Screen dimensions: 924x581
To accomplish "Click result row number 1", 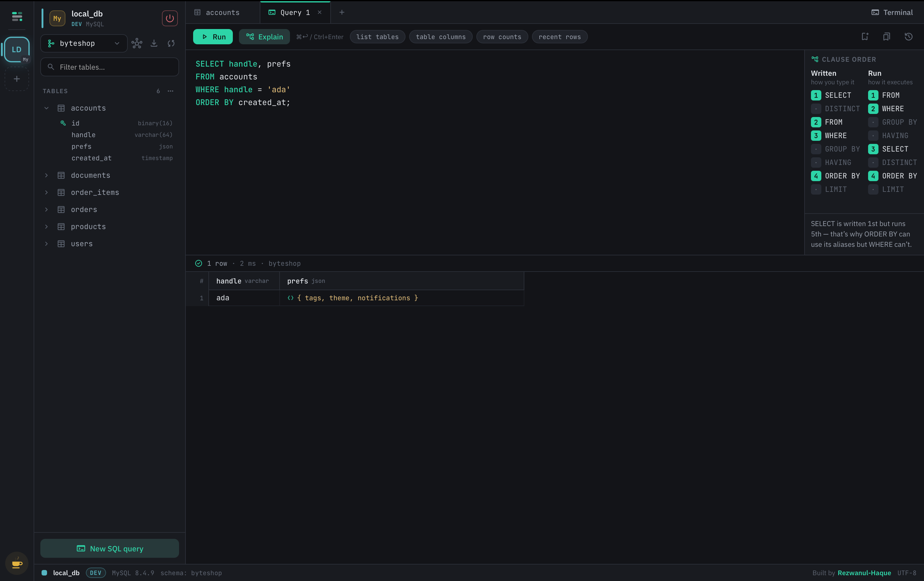I will tap(201, 298).
